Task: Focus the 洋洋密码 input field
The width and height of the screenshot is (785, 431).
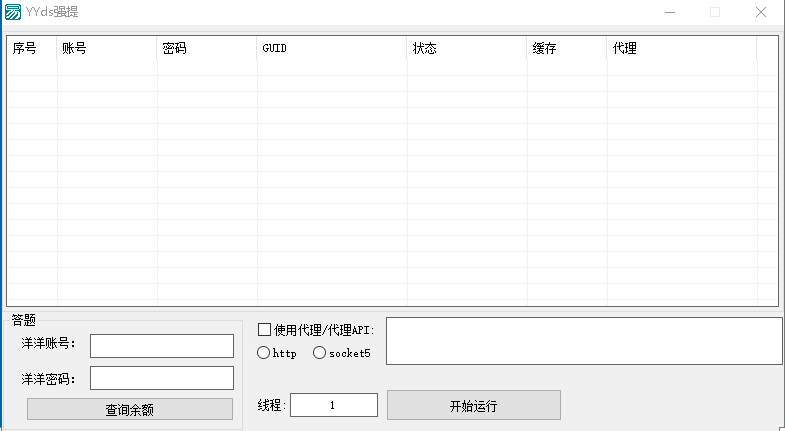Action: (x=162, y=378)
